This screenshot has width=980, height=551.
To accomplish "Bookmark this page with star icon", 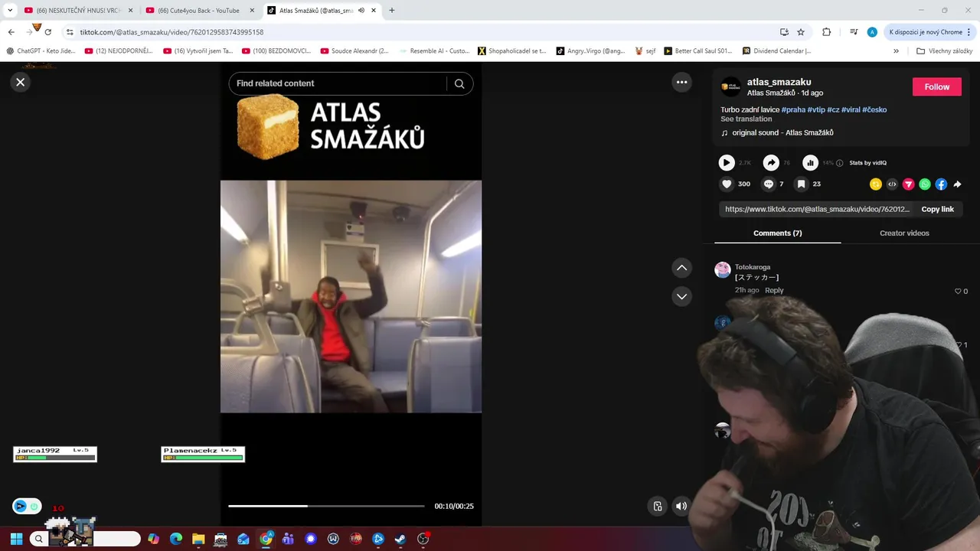I will 801,32.
